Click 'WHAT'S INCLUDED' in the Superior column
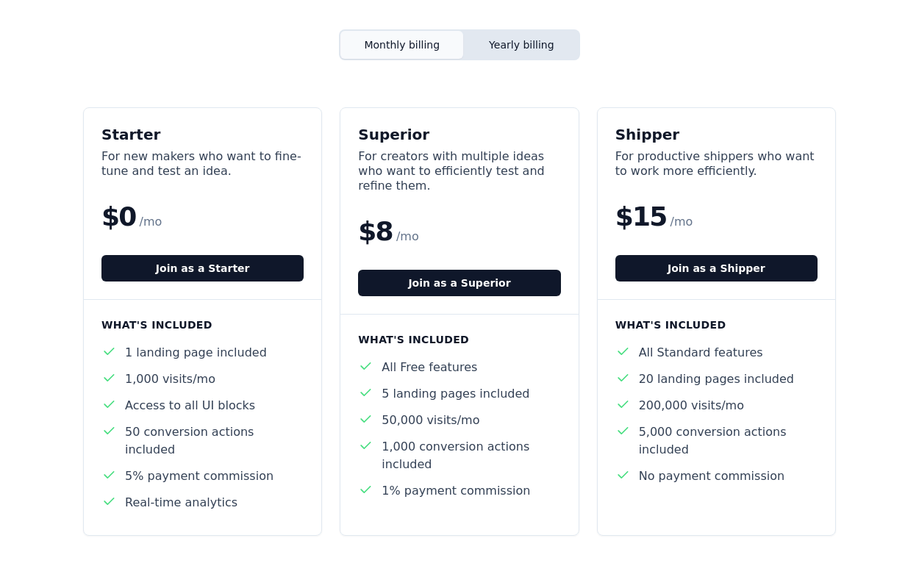The width and height of the screenshot is (919, 588). coord(413,340)
